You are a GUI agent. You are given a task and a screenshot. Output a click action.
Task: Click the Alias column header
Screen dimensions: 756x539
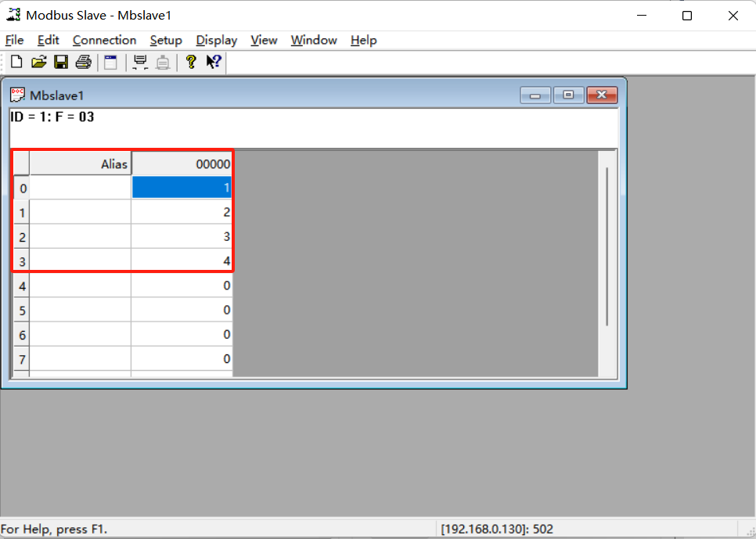pos(80,164)
